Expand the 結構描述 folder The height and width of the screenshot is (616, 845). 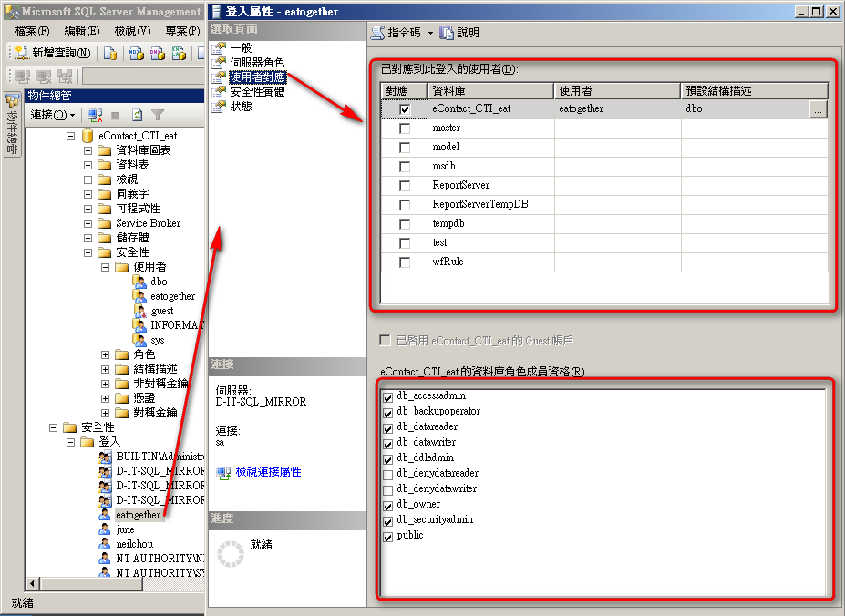[105, 369]
